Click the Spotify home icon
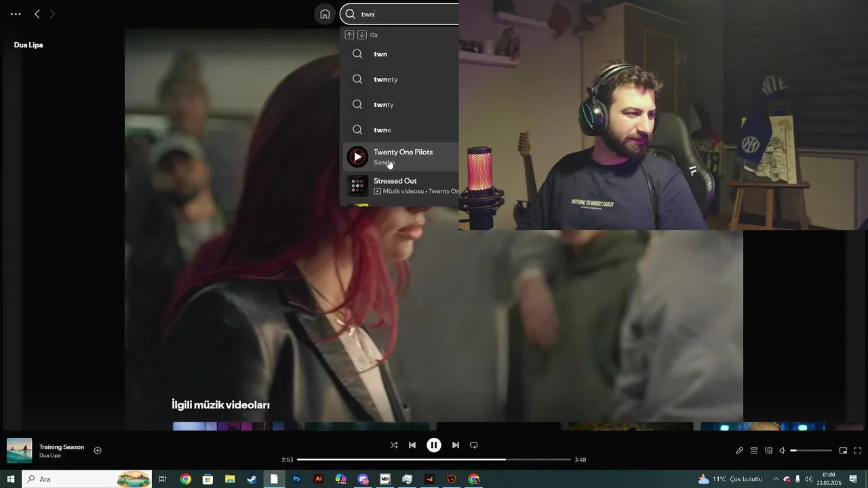 pos(325,14)
